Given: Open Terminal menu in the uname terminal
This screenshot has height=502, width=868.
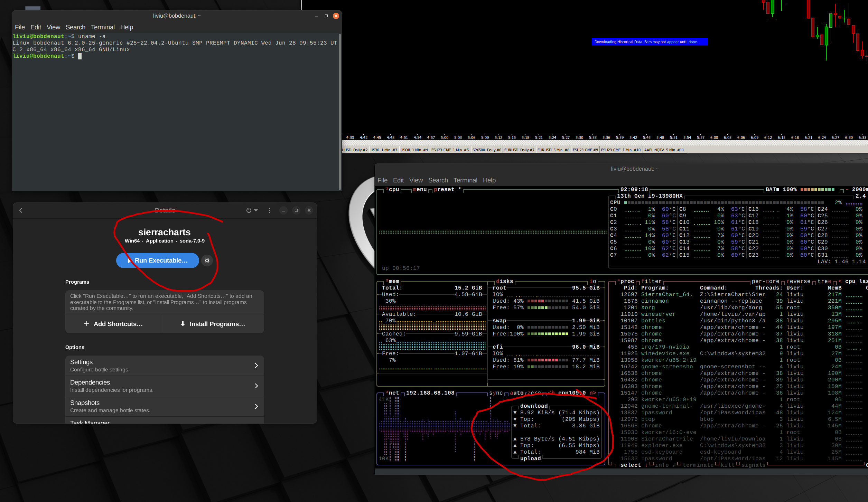Looking at the screenshot, I should 103,27.
